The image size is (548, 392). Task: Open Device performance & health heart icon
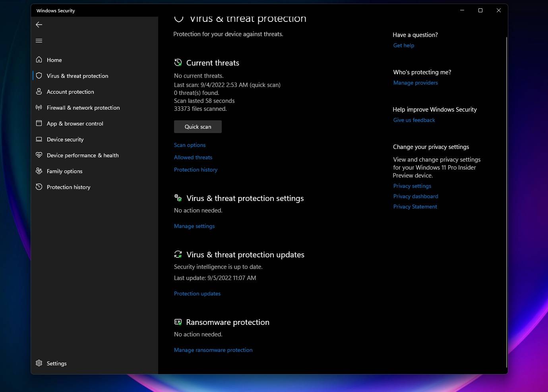pos(39,155)
